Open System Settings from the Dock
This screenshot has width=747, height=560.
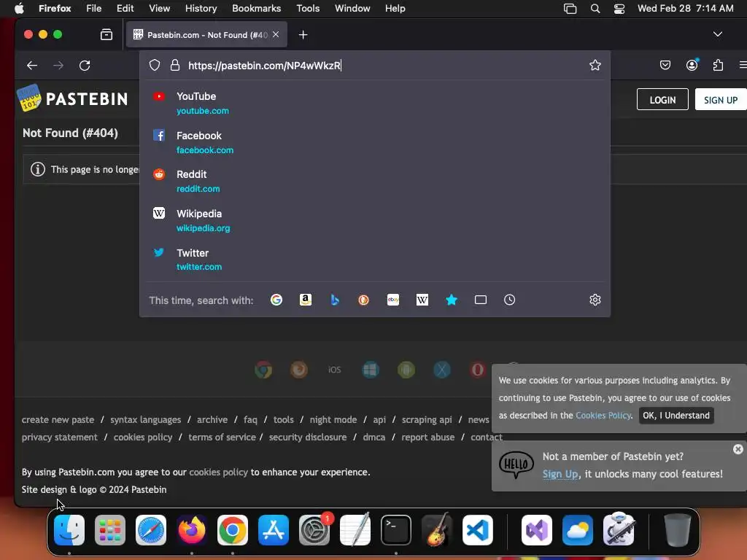pos(314,529)
